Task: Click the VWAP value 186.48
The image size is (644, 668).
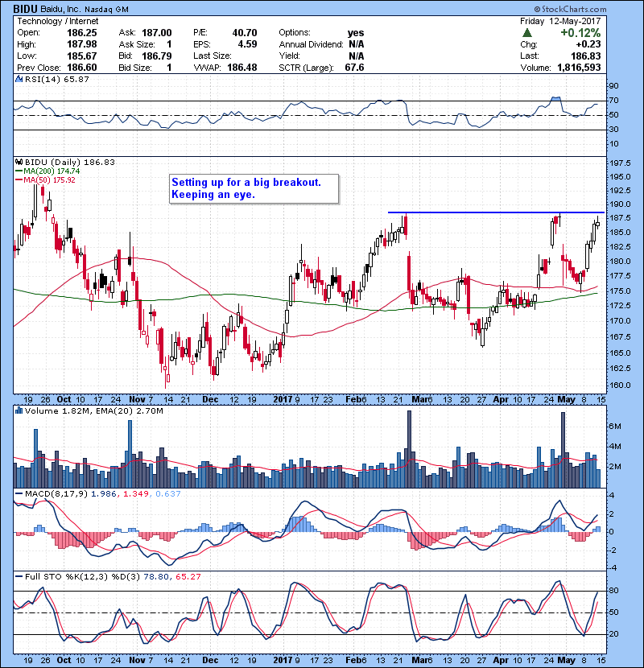Action: coord(242,68)
